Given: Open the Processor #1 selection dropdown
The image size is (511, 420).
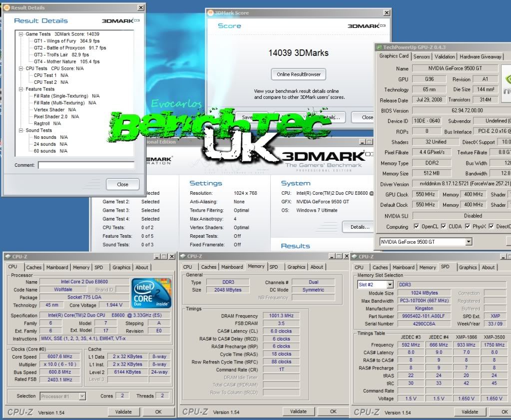Looking at the screenshot, I should (x=82, y=396).
